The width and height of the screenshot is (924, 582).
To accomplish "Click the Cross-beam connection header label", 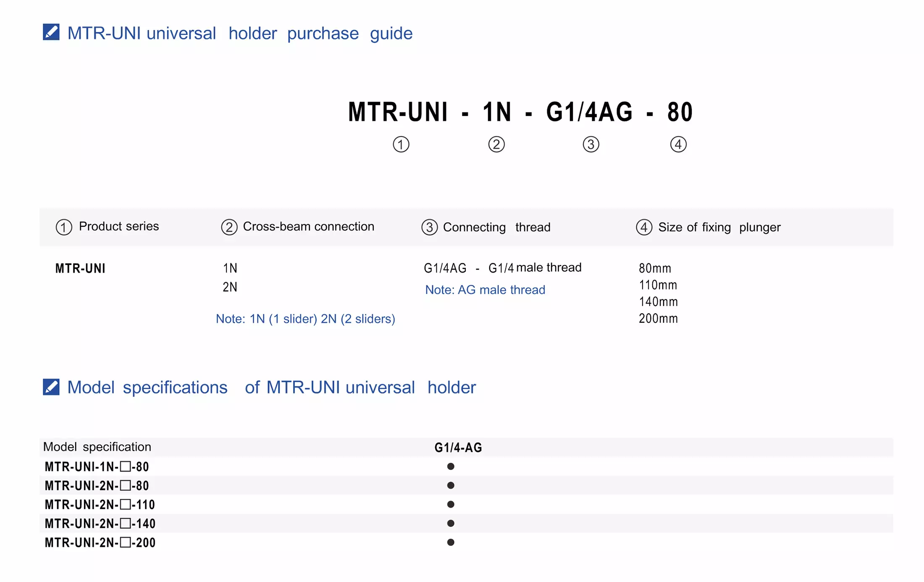I will pos(308,227).
